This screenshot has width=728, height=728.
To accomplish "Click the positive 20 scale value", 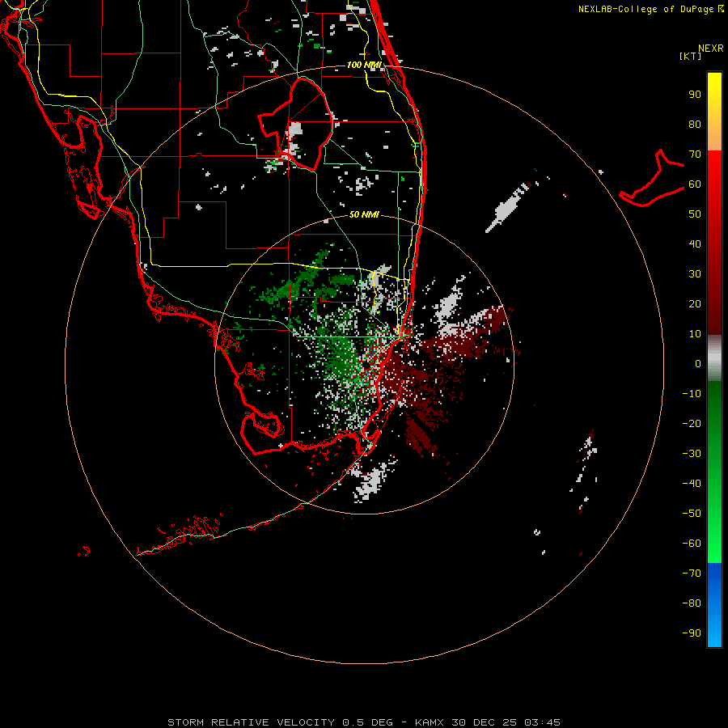I will [695, 304].
